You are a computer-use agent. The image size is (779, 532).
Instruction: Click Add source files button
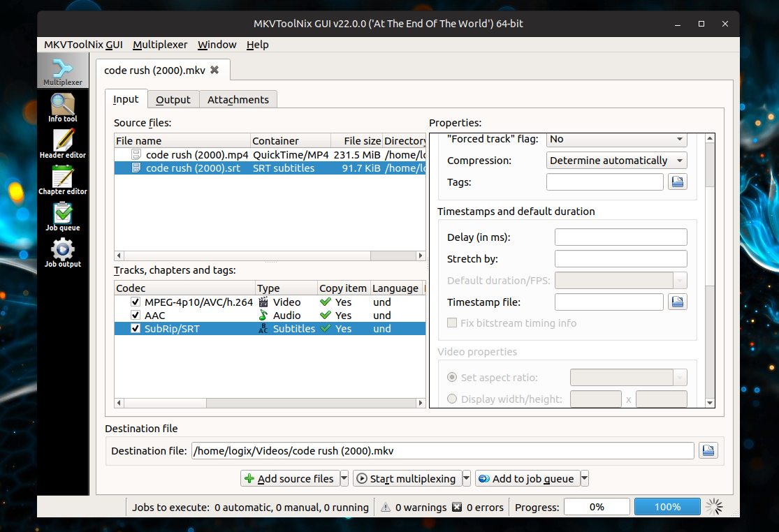290,478
